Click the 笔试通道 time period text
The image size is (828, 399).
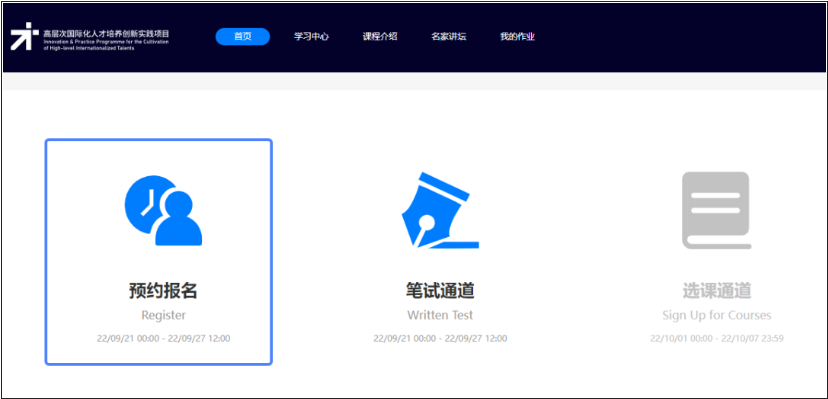pos(440,338)
